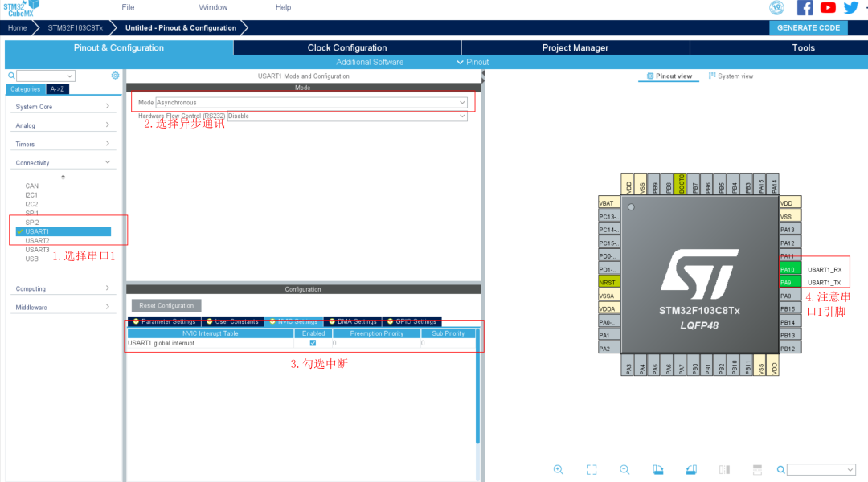Open the Help menu
Screen dimensions: 868x482
[x=283, y=7]
